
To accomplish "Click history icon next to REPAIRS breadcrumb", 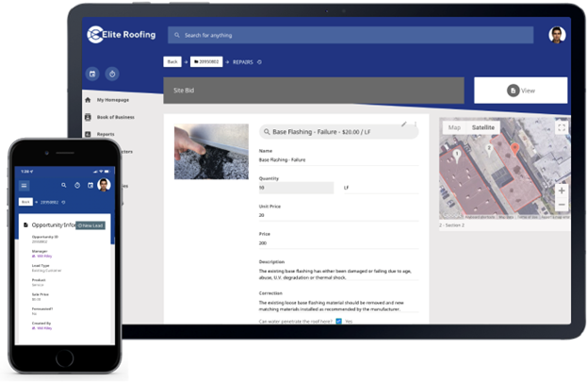I will click(259, 62).
